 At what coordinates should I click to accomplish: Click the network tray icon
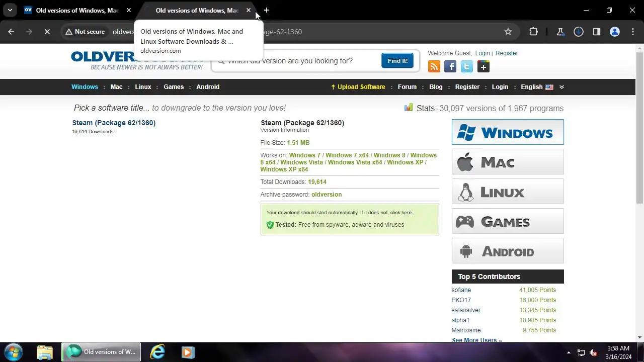(x=581, y=352)
